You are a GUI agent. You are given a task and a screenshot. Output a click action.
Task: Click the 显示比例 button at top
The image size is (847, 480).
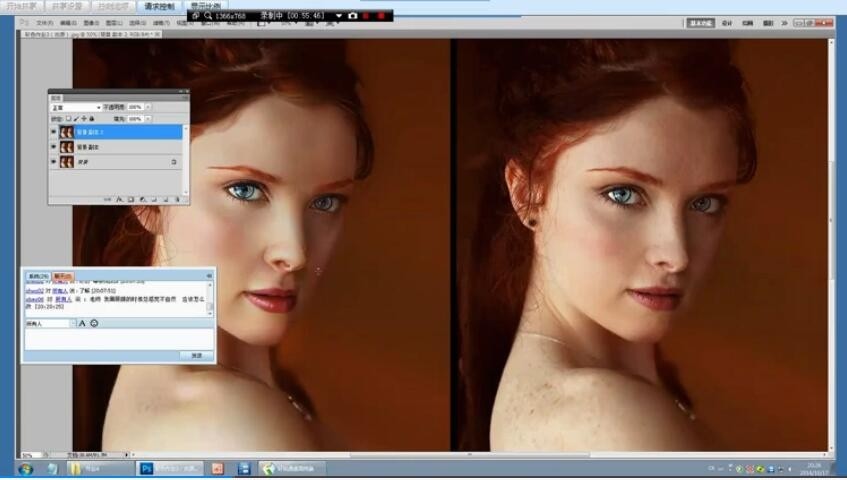coord(206,5)
